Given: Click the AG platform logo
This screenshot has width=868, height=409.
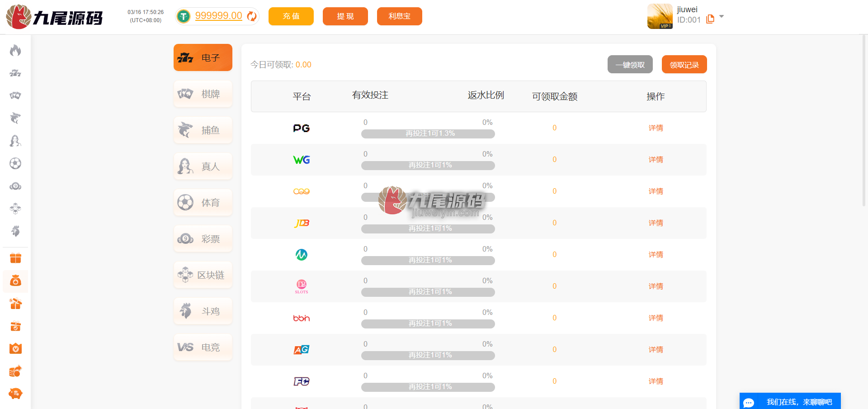Looking at the screenshot, I should click(x=302, y=350).
